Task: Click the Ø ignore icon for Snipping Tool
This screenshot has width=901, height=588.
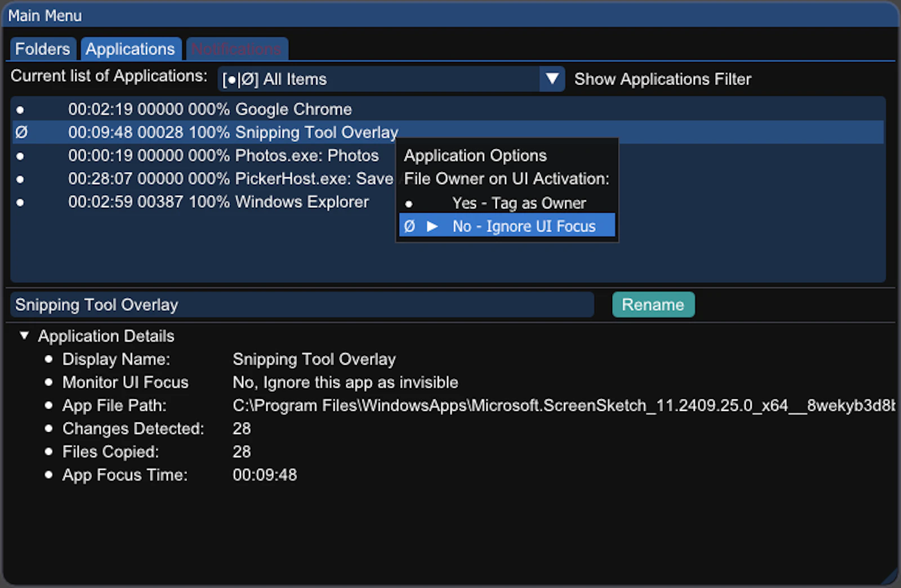Action: (x=21, y=132)
